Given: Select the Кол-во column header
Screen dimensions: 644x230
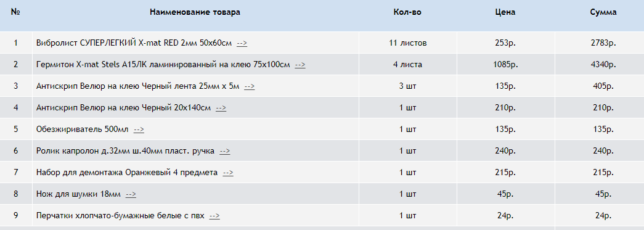Looking at the screenshot, I should tap(407, 12).
